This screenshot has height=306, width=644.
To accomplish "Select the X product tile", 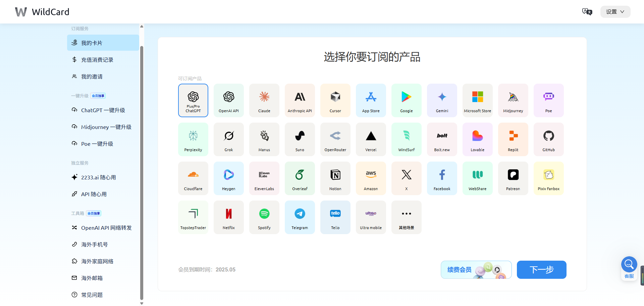I will point(407,178).
